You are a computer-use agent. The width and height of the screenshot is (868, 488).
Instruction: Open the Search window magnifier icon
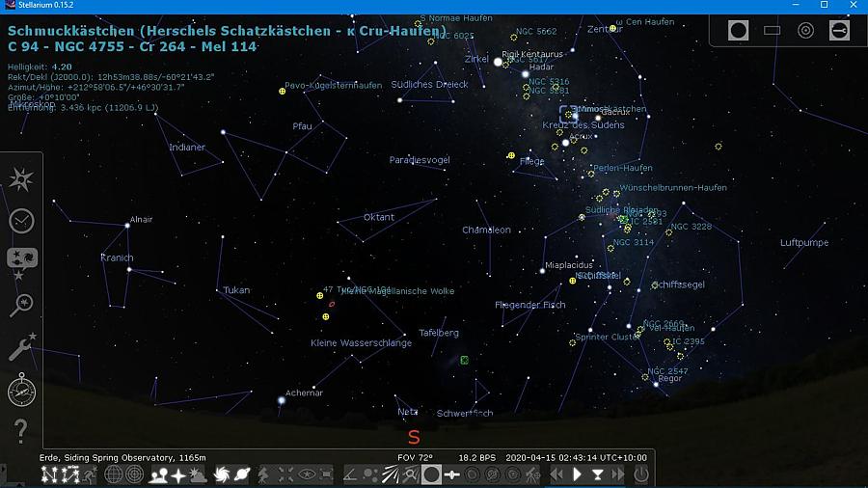pos(21,305)
